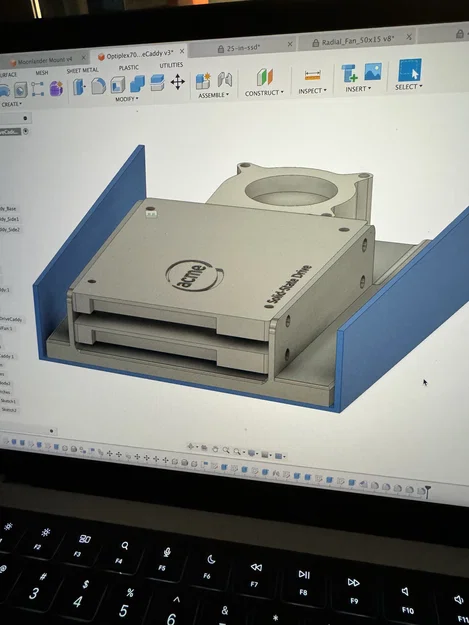Screen dimensions: 469x625
Task: Click the Pan hand icon
Action: coord(215,449)
